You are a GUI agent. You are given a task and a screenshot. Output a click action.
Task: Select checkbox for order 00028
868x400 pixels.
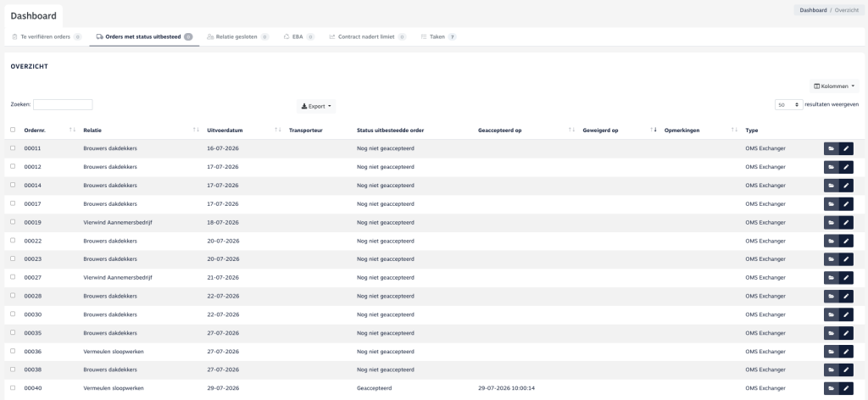13,296
